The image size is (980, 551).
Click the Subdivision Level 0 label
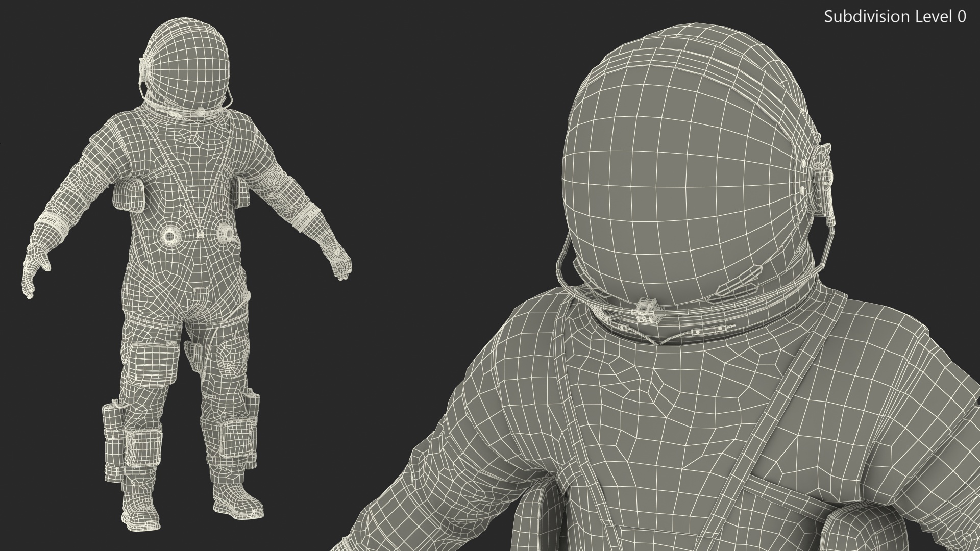tap(895, 17)
